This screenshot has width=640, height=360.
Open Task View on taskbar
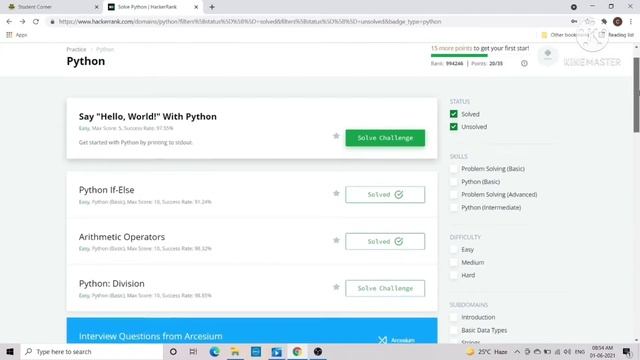193,351
